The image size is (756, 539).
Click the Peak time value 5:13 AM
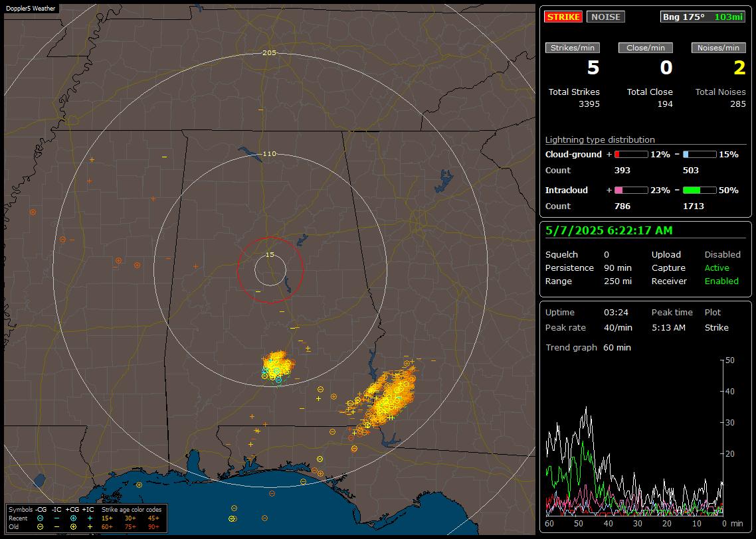[669, 327]
